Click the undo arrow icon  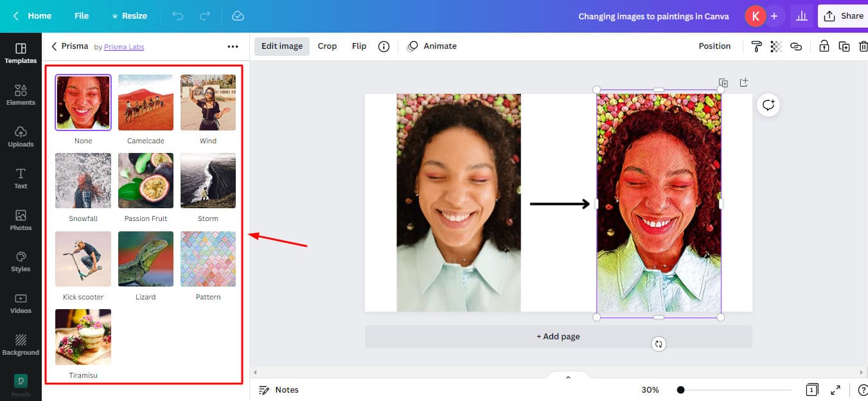tap(178, 16)
